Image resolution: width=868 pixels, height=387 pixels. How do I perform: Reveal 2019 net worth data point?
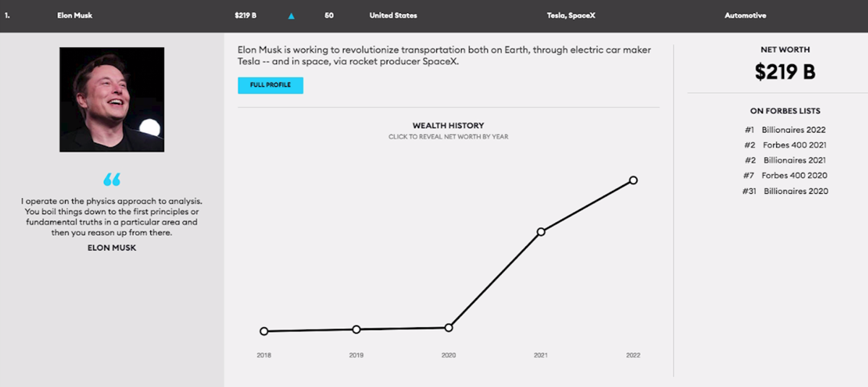tap(356, 329)
